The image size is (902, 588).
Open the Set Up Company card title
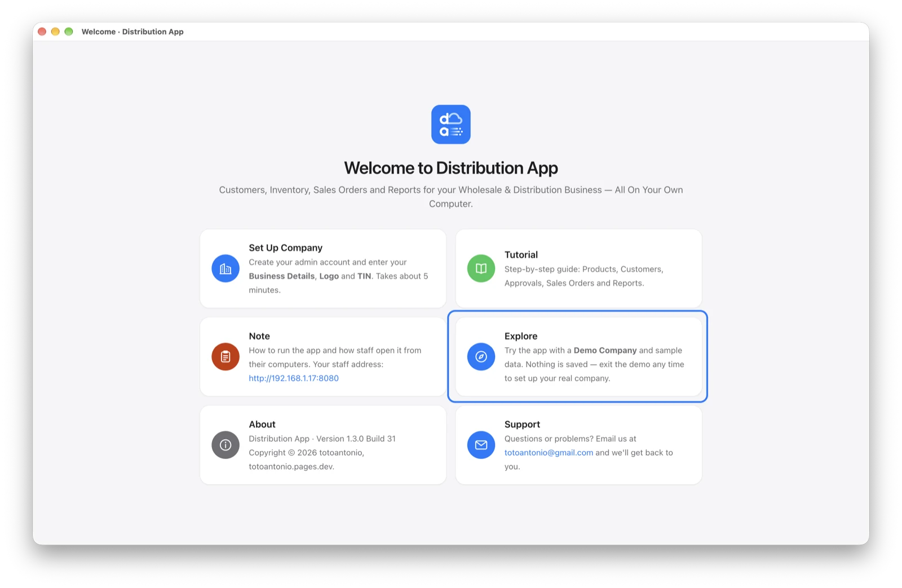click(286, 247)
